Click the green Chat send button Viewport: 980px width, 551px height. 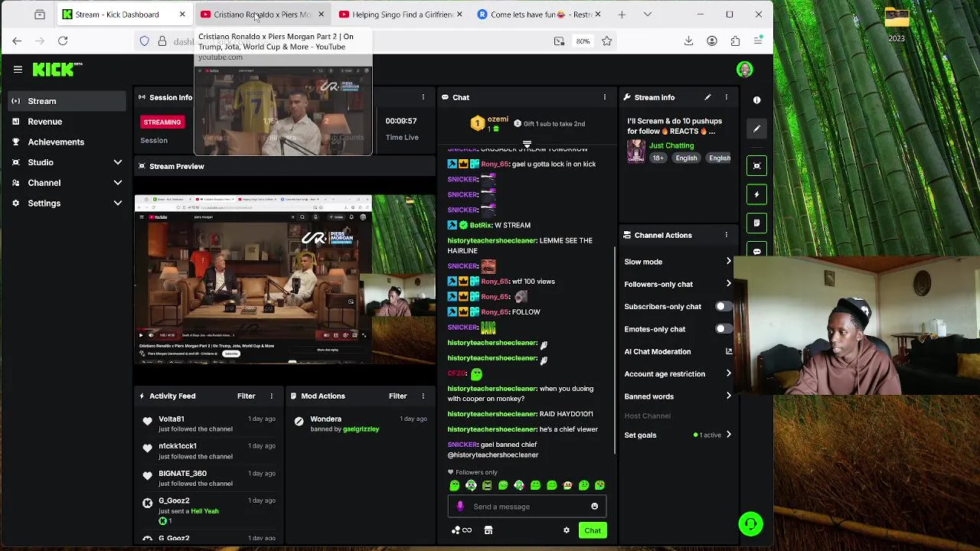tap(593, 530)
